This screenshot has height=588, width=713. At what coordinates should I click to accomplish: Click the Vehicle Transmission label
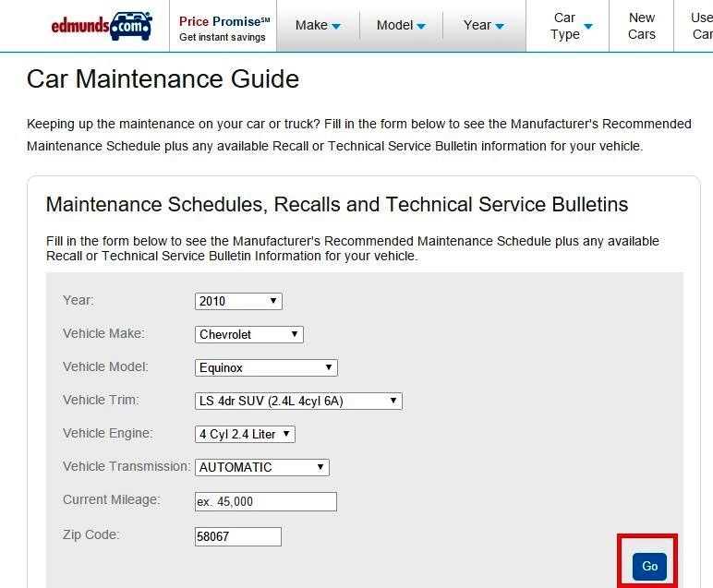tap(127, 467)
